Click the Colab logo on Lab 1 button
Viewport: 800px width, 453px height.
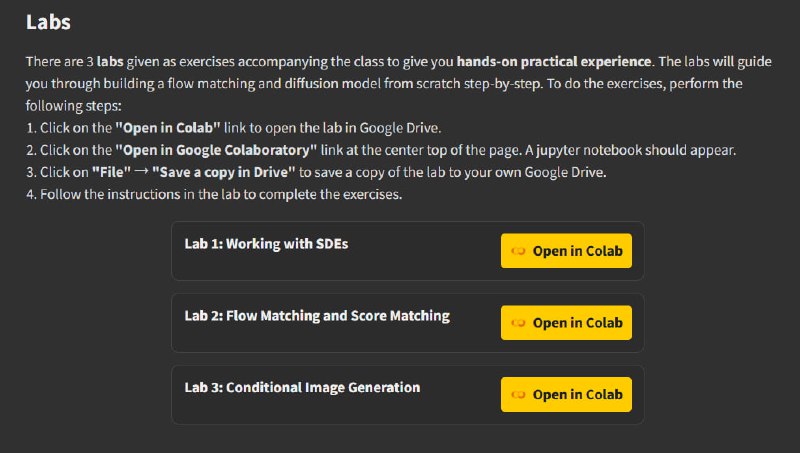click(518, 251)
